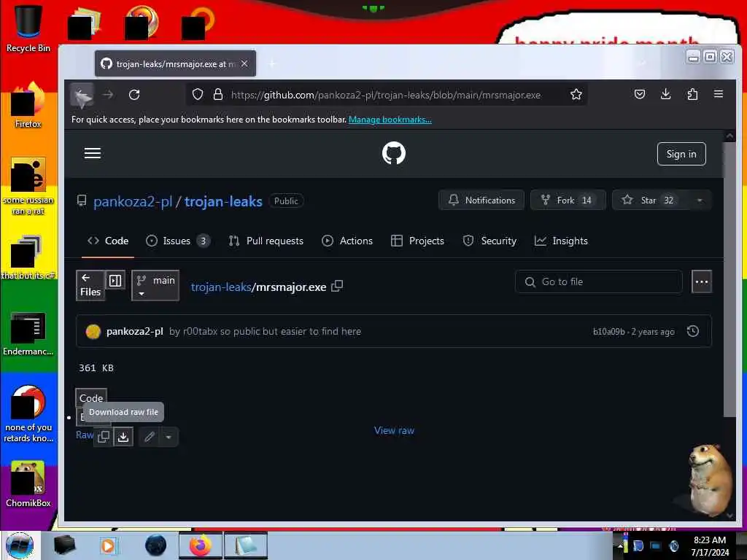This screenshot has width=747, height=560.
Task: Open pankoza2-pl author link in commit row
Action: pos(135,331)
